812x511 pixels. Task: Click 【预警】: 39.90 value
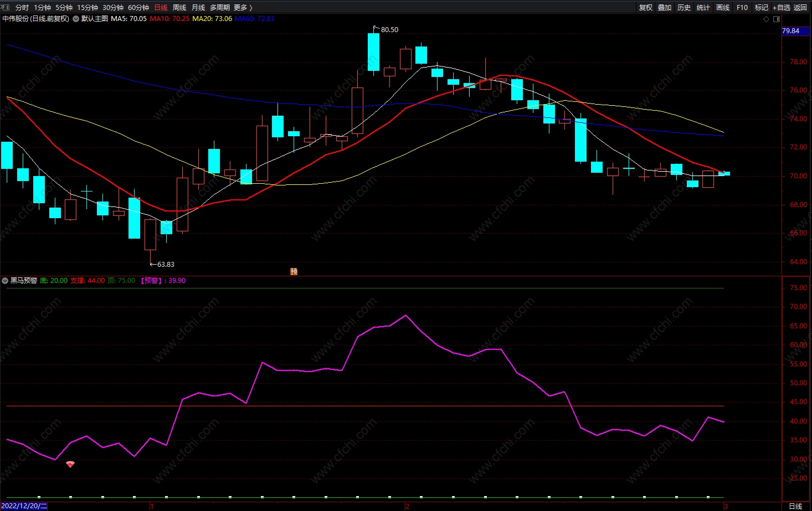pos(163,281)
